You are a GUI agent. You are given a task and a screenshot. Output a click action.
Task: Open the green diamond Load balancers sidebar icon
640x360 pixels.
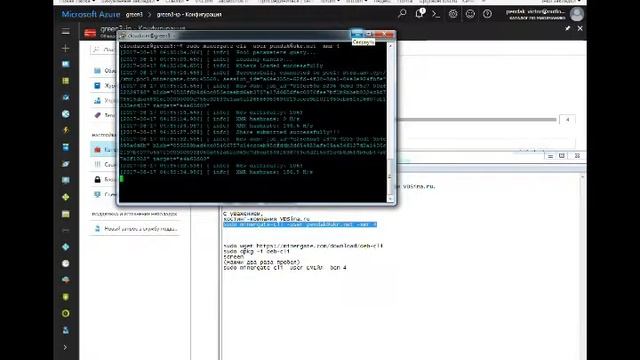[x=65, y=197]
